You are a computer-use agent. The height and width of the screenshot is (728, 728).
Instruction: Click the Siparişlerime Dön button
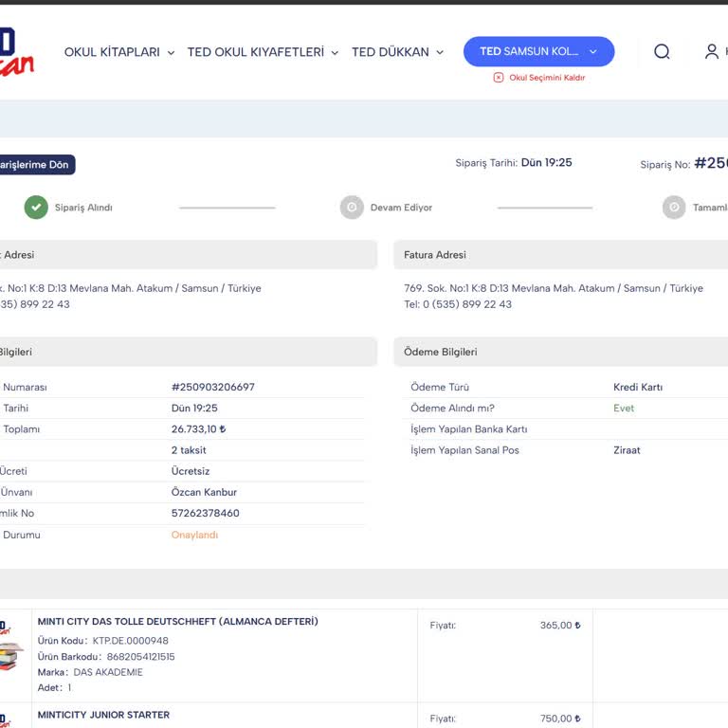[35, 165]
